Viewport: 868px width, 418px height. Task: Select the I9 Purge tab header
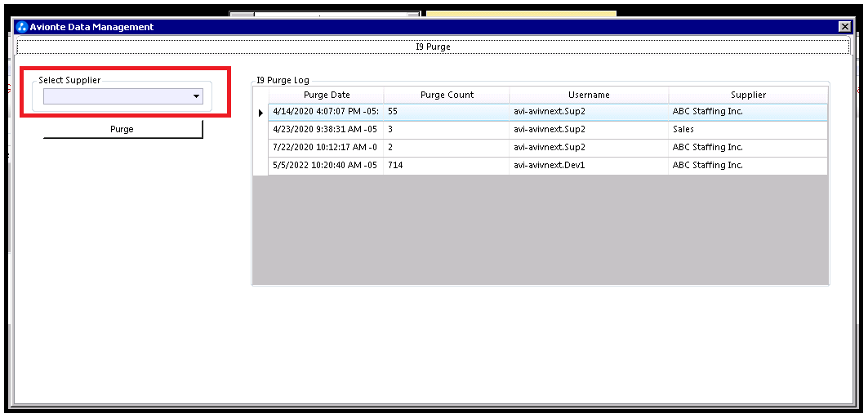tap(433, 47)
